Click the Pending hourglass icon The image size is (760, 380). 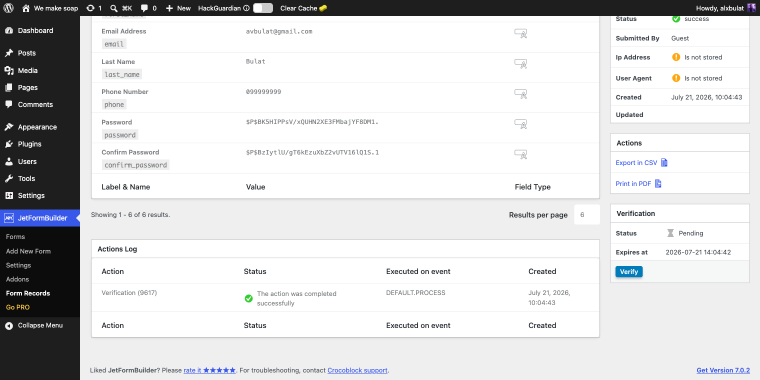pos(670,233)
